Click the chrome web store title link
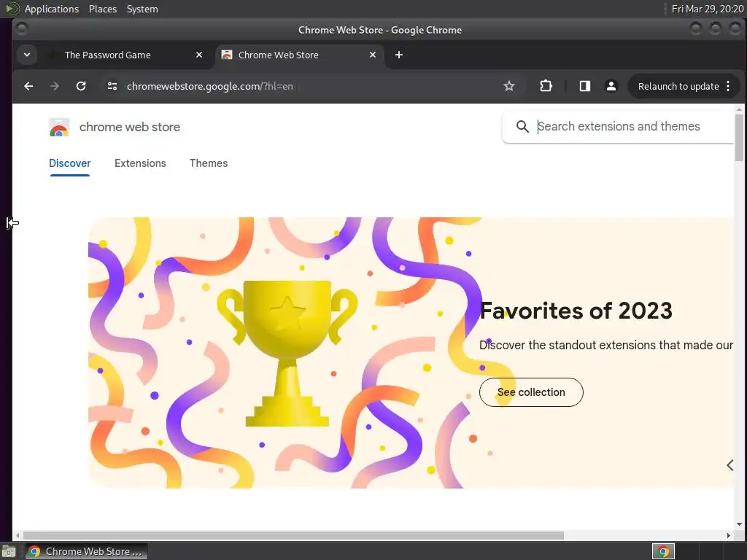747x560 pixels. pyautogui.click(x=130, y=127)
